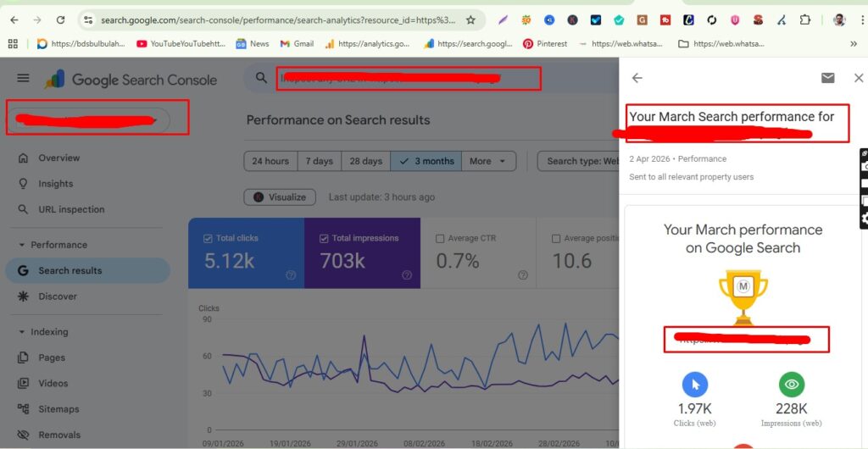
Task: Open the brown G extension icon
Action: pyautogui.click(x=643, y=20)
